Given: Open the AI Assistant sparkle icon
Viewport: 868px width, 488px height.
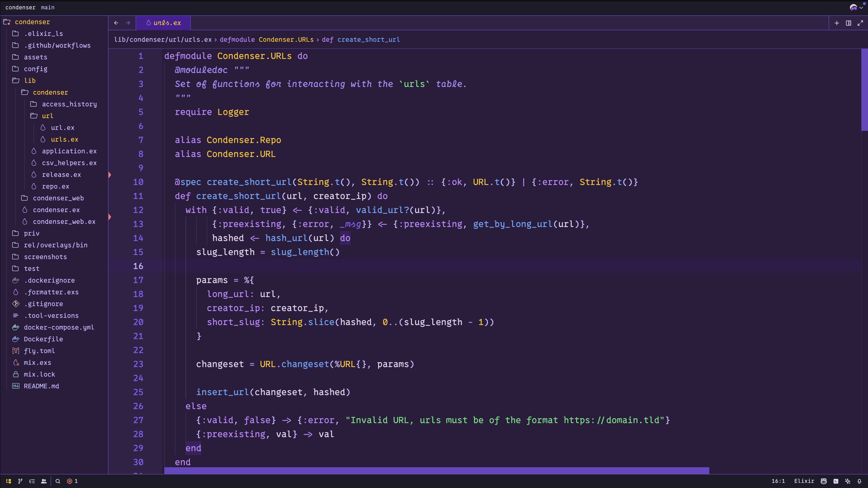Looking at the screenshot, I should tap(848, 481).
